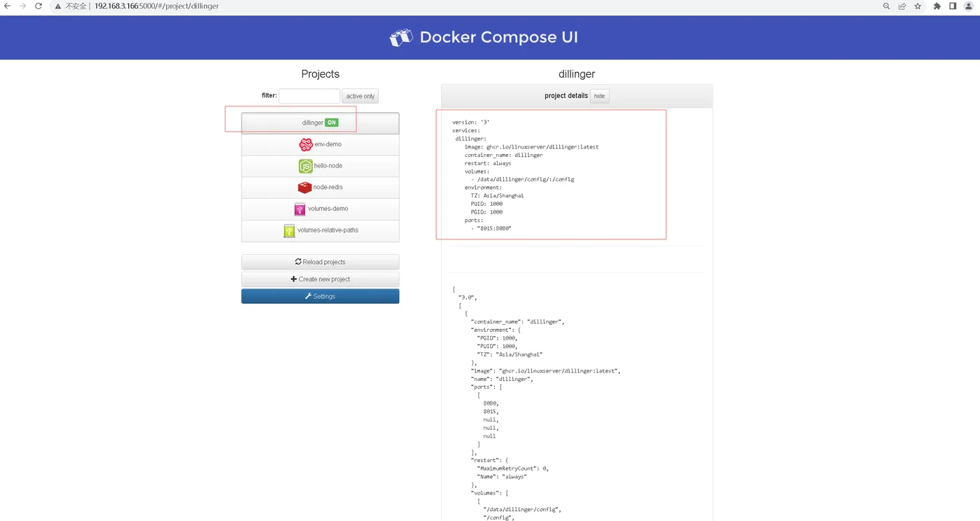Viewport: 980px width, 521px height.
Task: Click the "project details" label text
Action: [566, 96]
